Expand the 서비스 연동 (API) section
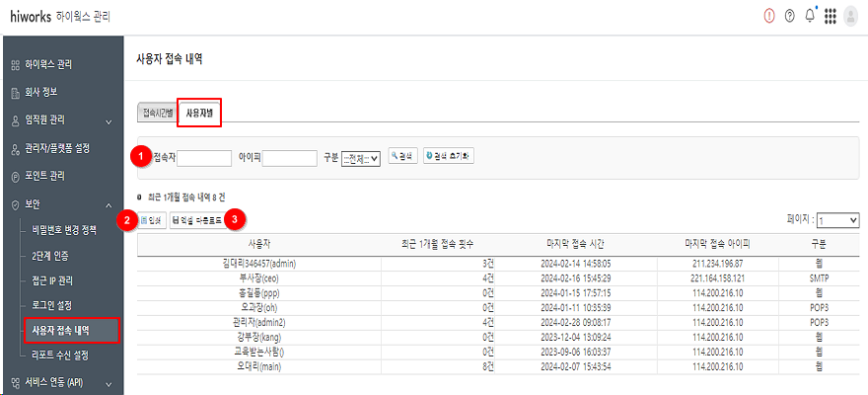Viewport: 868px width, 395px height. 61,382
